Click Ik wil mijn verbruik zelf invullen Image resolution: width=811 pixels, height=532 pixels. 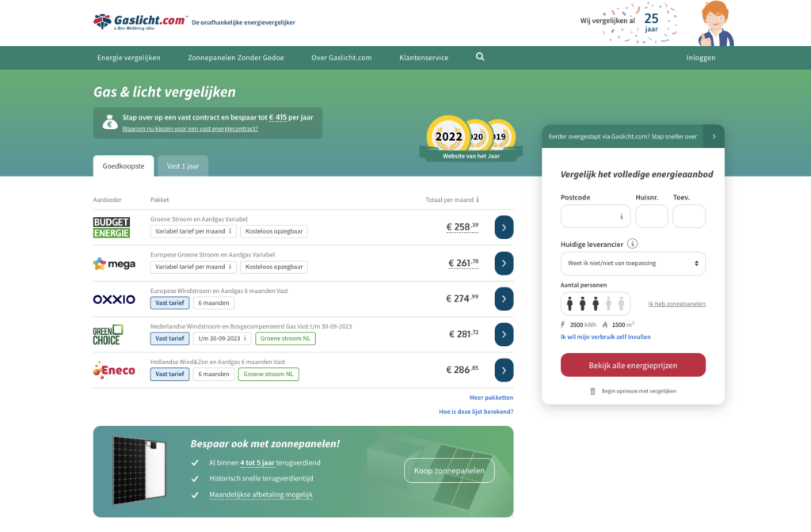605,337
